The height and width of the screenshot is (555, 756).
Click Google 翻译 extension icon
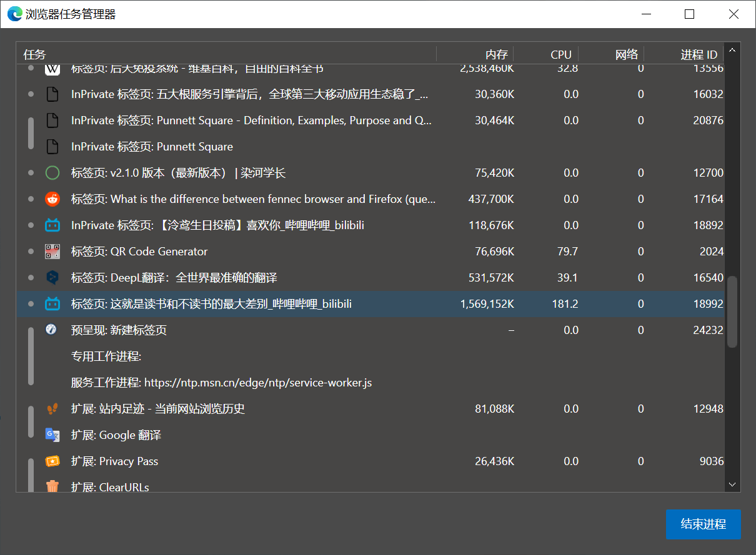(52, 435)
